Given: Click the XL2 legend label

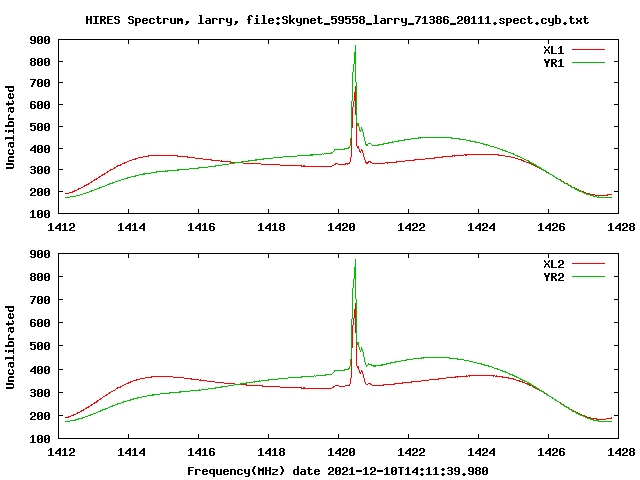Looking at the screenshot, I should [x=553, y=264].
